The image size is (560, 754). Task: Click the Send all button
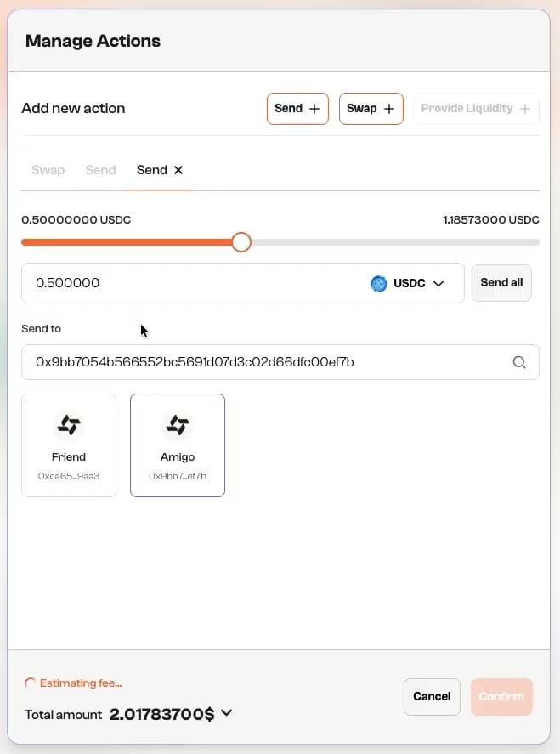point(501,283)
